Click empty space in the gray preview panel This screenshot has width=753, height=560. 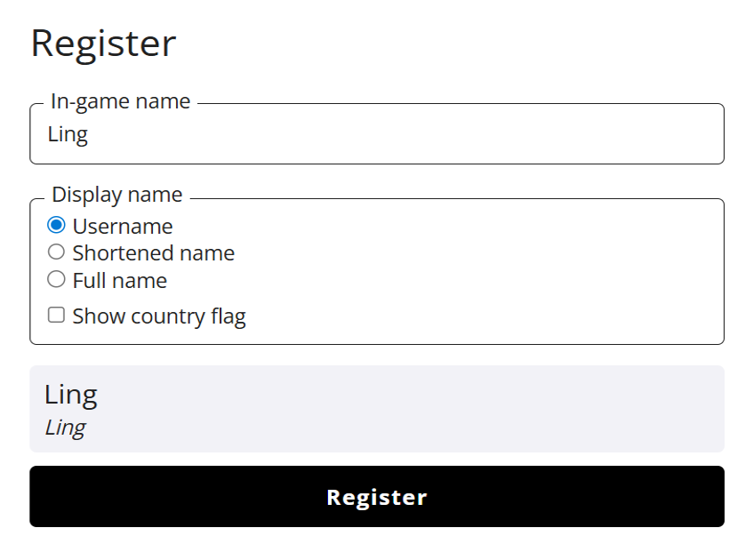445,409
